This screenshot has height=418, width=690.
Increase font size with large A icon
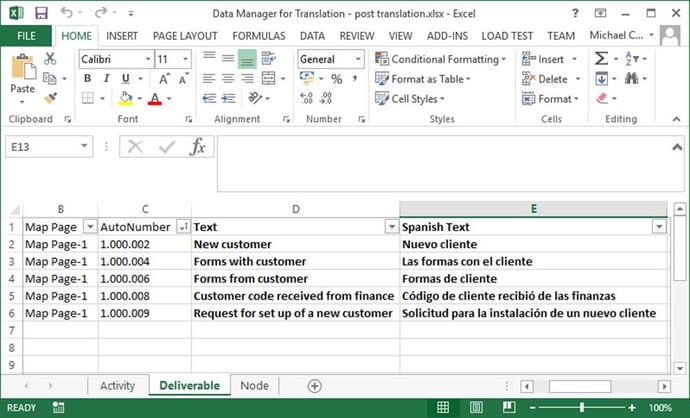tap(164, 79)
